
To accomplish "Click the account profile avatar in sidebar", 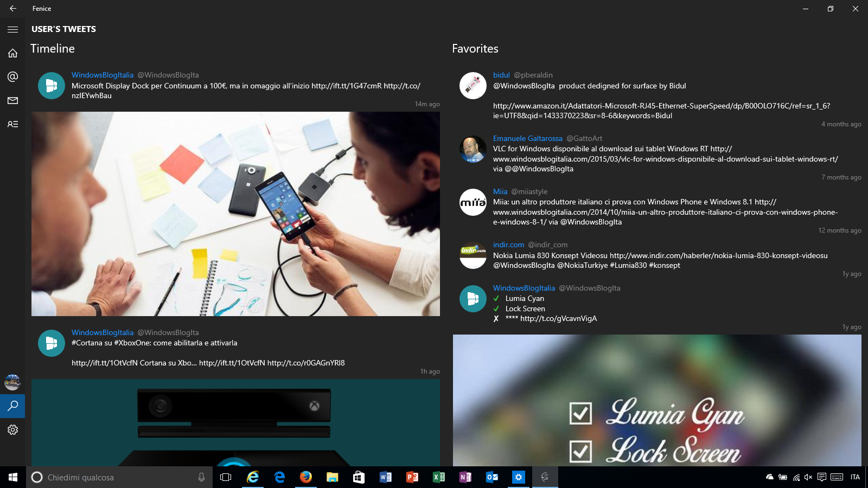I will tap(12, 382).
